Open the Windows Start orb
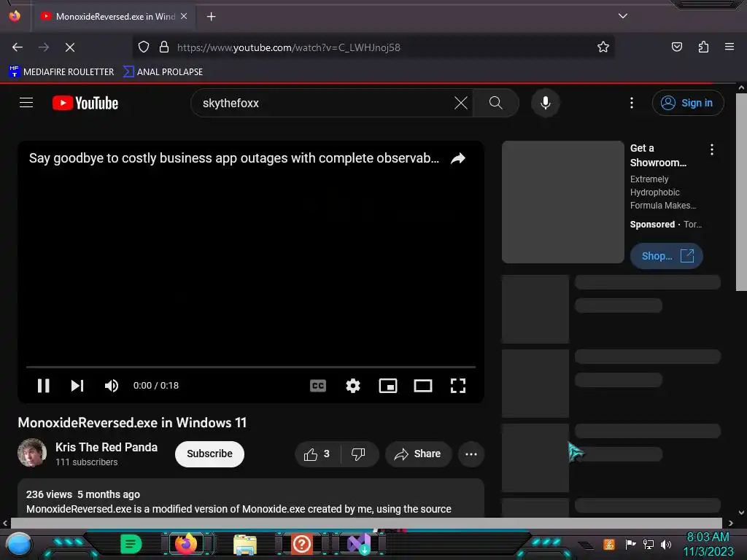Screen dimensions: 747x560 coord(18,544)
